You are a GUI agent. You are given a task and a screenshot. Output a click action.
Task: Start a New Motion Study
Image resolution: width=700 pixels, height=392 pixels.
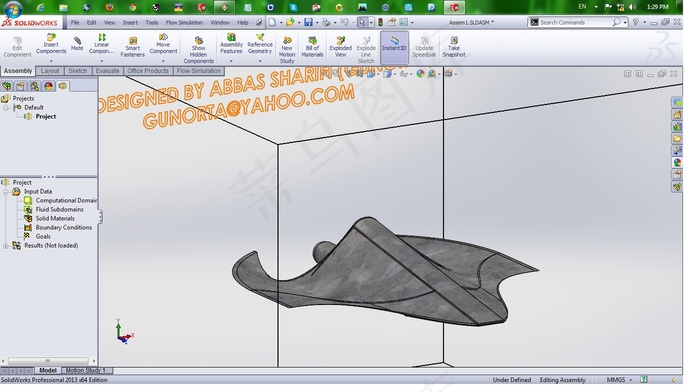pos(287,50)
